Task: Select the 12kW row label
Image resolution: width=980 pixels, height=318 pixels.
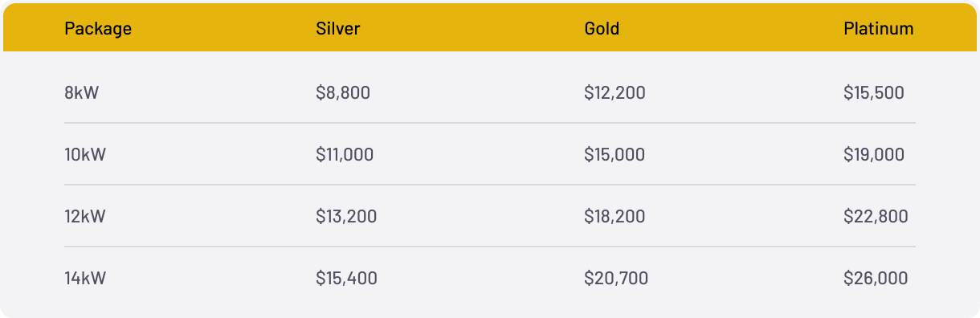Action: (85, 217)
